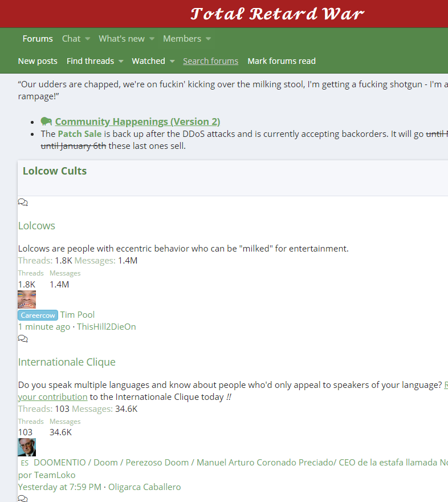Open Find threads sub-nav link
448x502 pixels.
click(90, 61)
